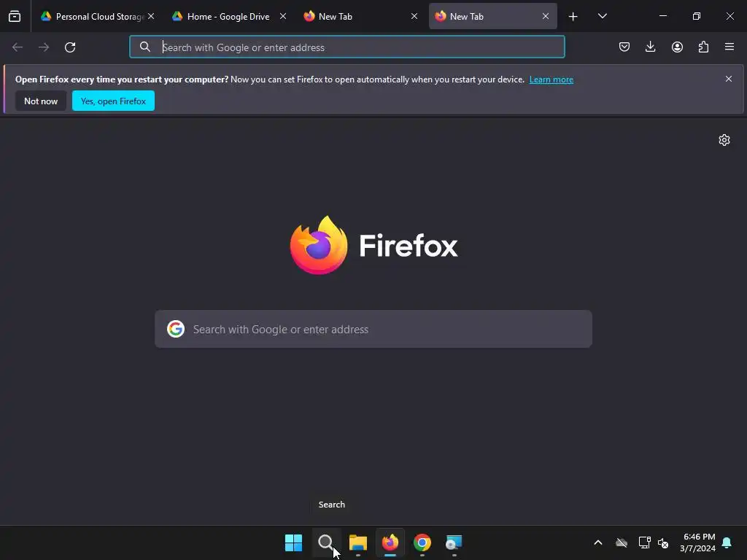
Task: Open the Firefox application menu
Action: [729, 47]
